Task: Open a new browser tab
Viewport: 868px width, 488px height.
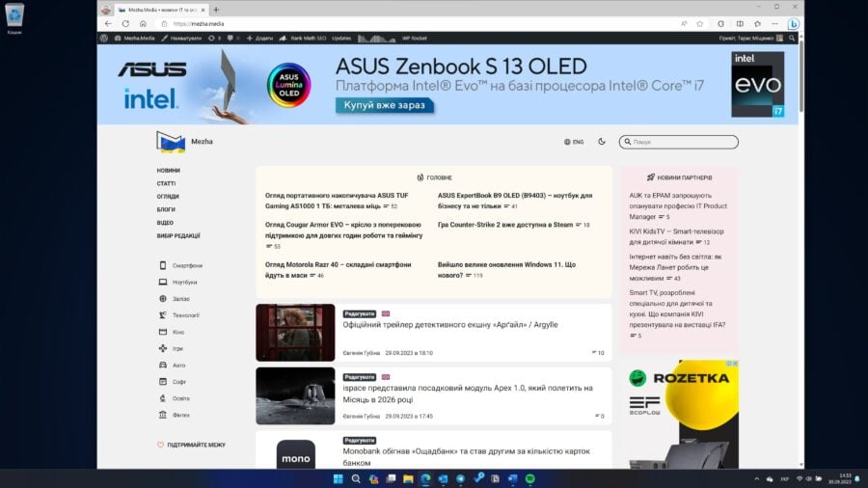Action: tap(216, 10)
